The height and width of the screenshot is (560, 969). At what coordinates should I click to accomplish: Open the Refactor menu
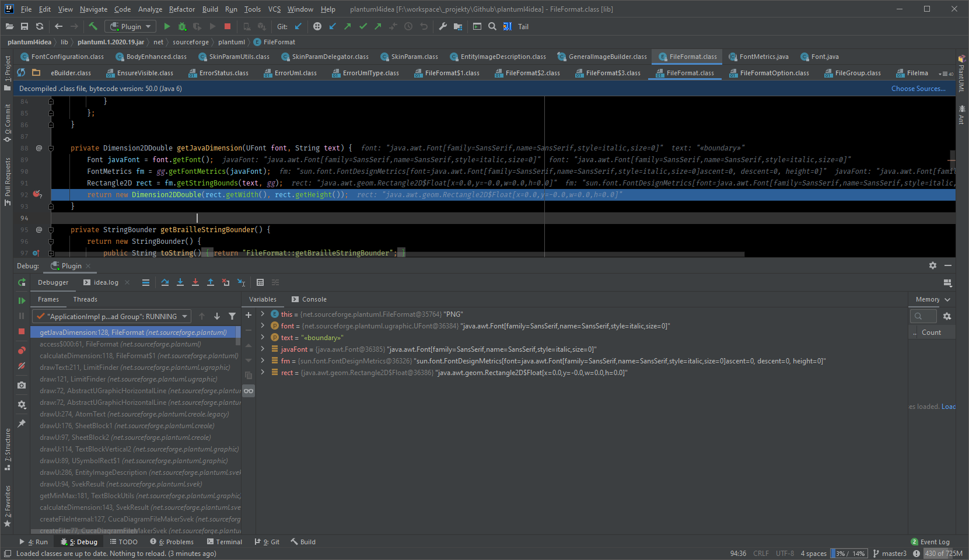[181, 9]
